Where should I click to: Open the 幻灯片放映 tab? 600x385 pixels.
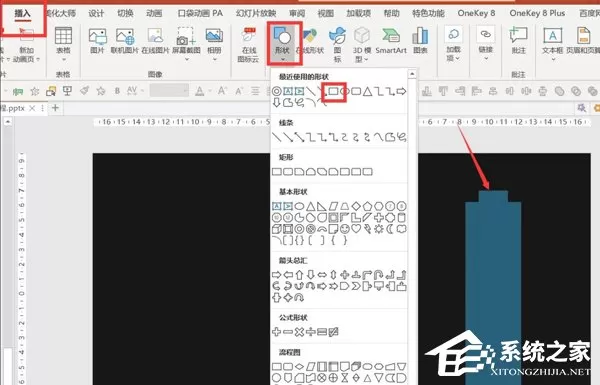tap(256, 13)
